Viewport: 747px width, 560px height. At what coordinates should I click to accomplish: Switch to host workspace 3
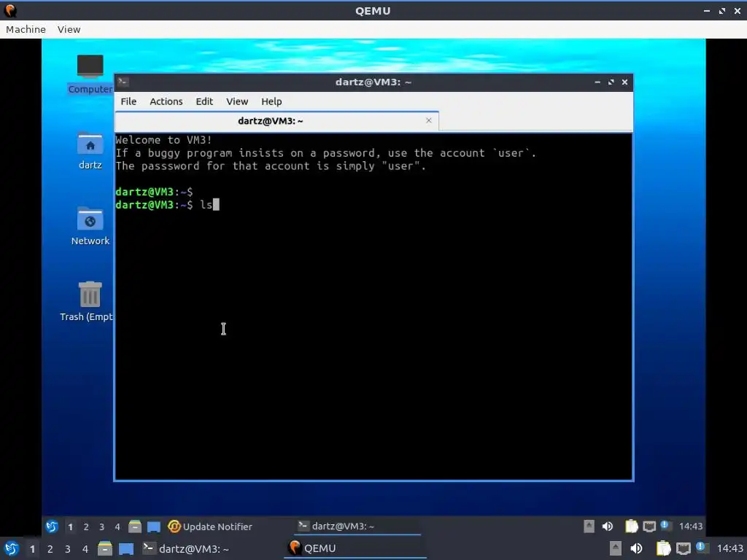click(68, 549)
